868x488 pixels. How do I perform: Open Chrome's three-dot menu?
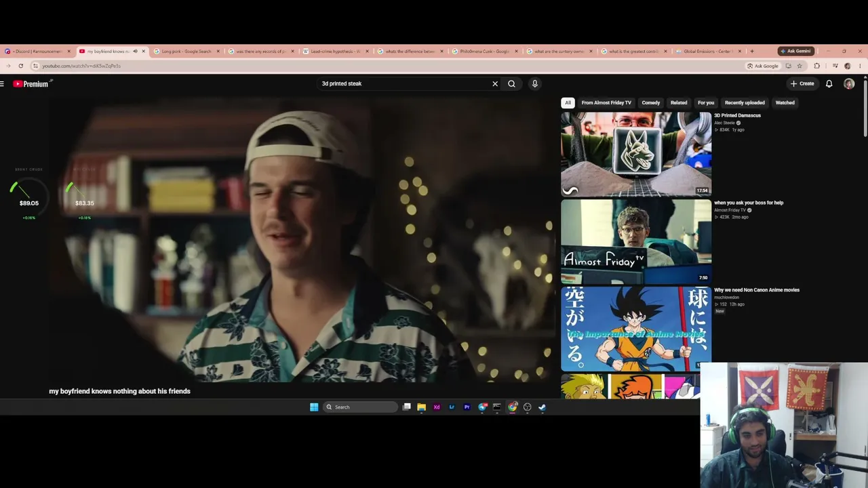pyautogui.click(x=860, y=66)
